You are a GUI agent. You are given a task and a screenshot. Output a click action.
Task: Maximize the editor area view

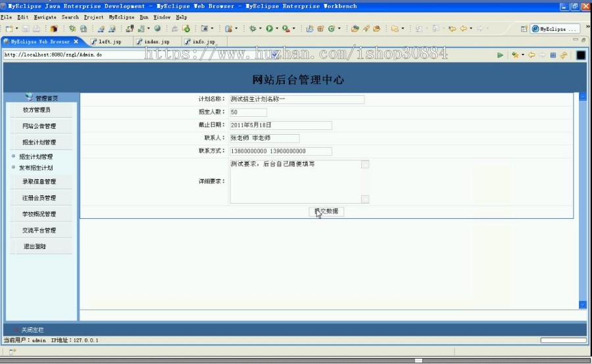[583, 39]
